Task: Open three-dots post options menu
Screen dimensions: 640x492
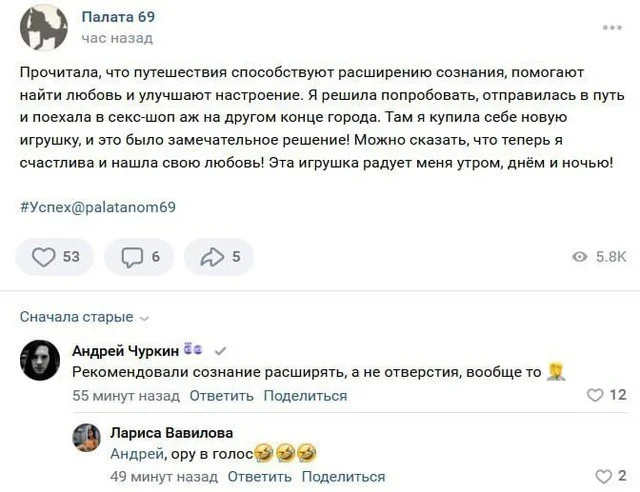Action: click(x=612, y=27)
